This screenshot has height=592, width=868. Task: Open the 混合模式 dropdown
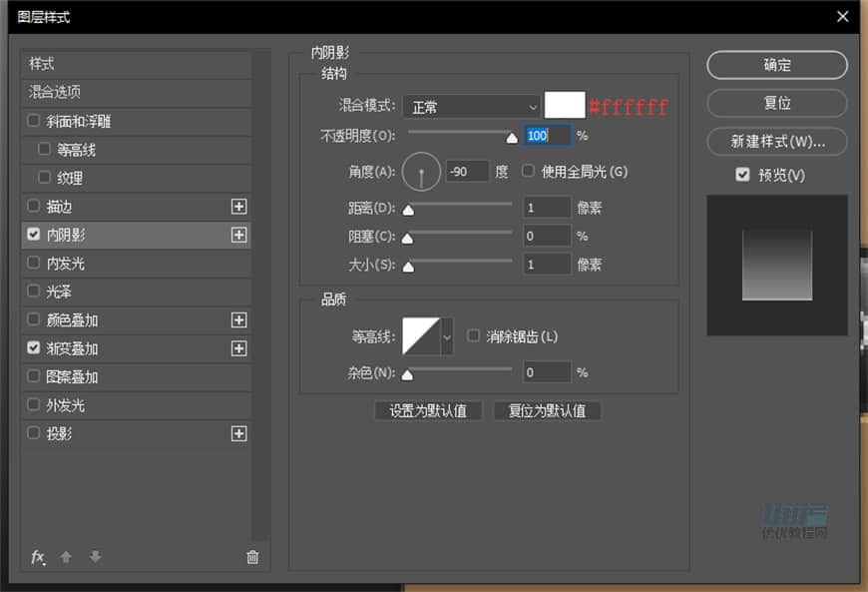click(471, 106)
